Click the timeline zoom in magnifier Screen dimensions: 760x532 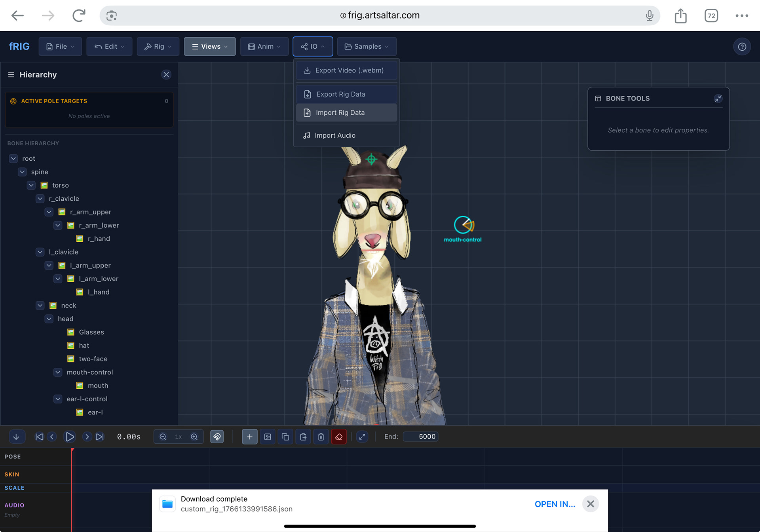[x=194, y=437]
